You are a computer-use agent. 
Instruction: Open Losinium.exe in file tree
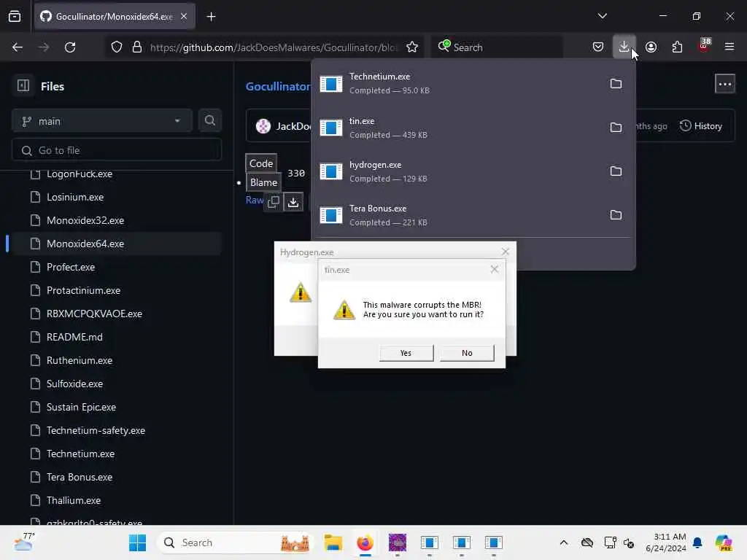[x=75, y=197]
